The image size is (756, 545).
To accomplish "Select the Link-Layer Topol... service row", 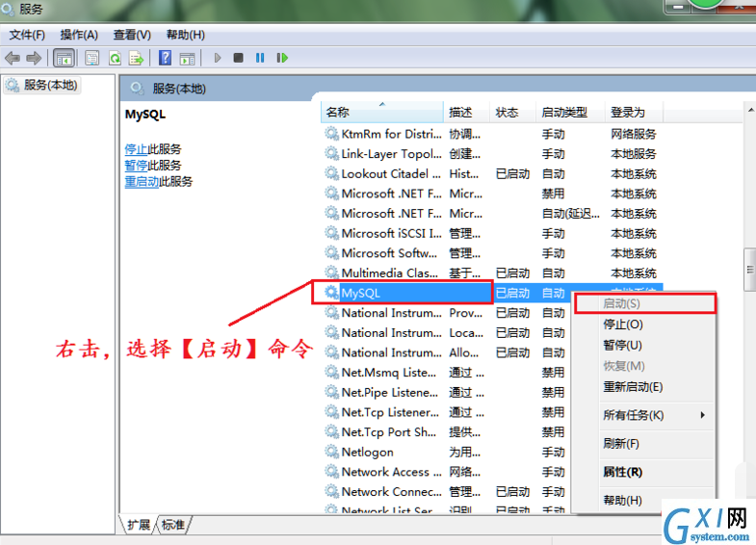I will tap(492, 154).
